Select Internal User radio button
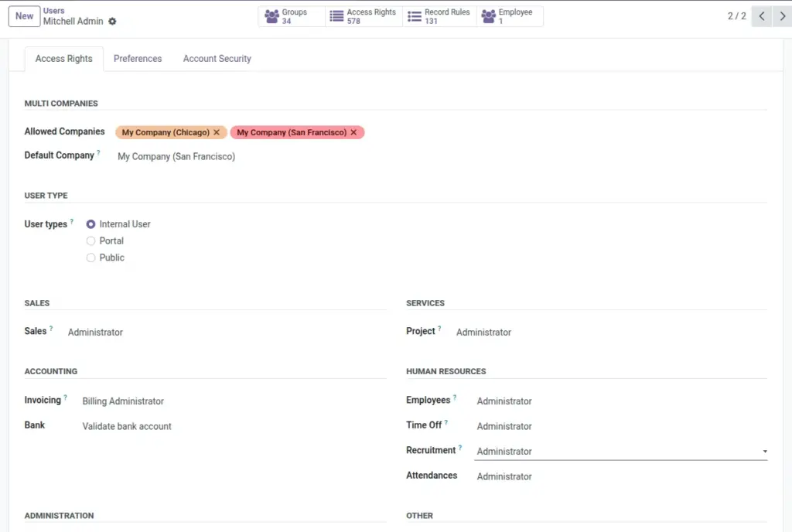Viewport: 792px width, 532px height. [91, 224]
